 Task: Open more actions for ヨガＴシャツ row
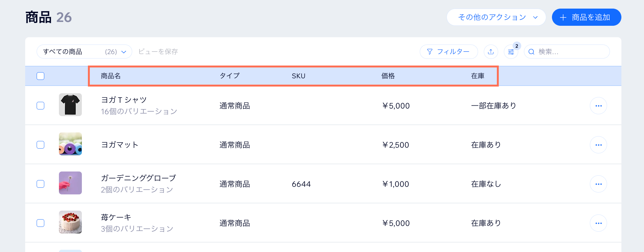598,106
